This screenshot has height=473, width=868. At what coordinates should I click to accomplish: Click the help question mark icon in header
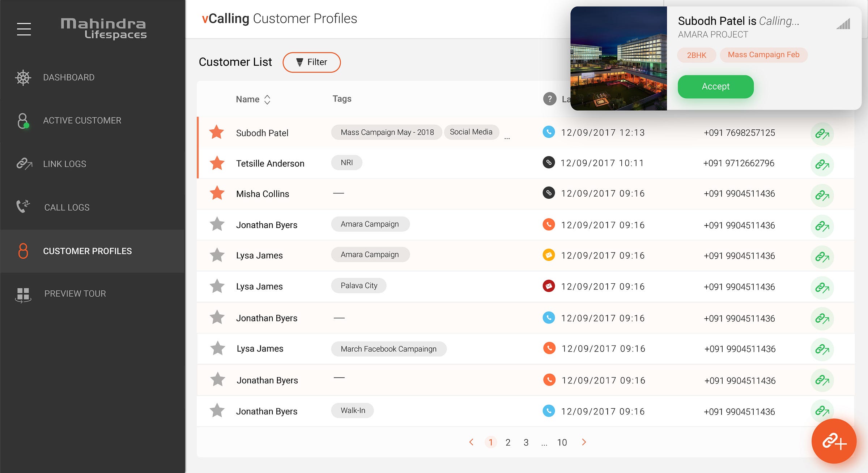(549, 99)
